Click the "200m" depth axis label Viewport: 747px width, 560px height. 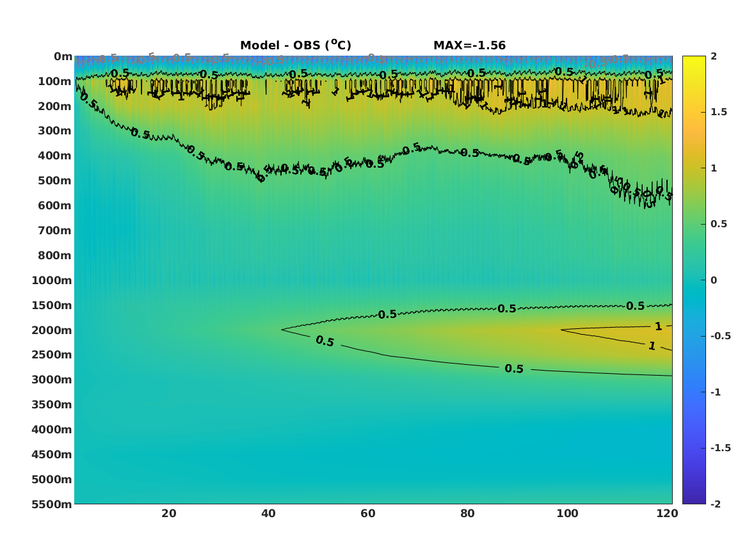pyautogui.click(x=55, y=106)
